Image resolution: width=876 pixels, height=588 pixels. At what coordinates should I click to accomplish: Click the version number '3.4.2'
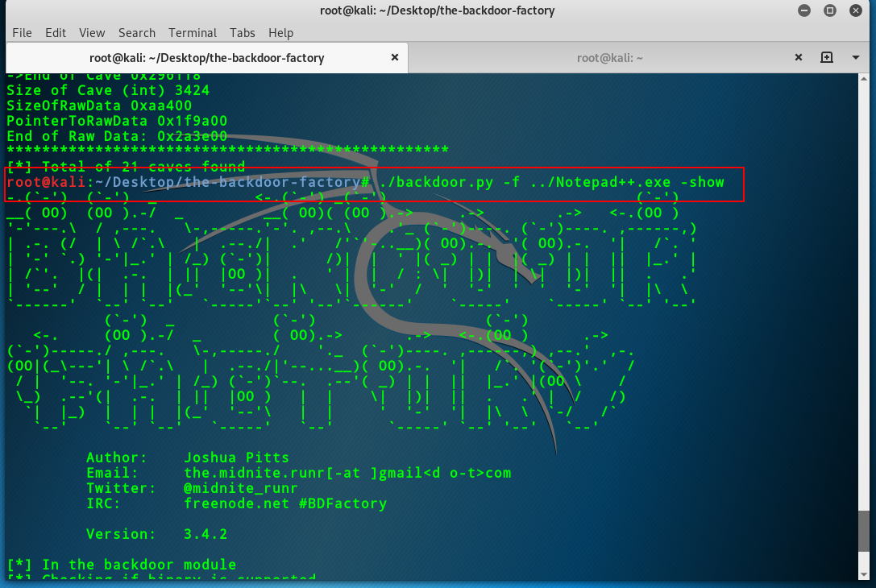click(206, 534)
